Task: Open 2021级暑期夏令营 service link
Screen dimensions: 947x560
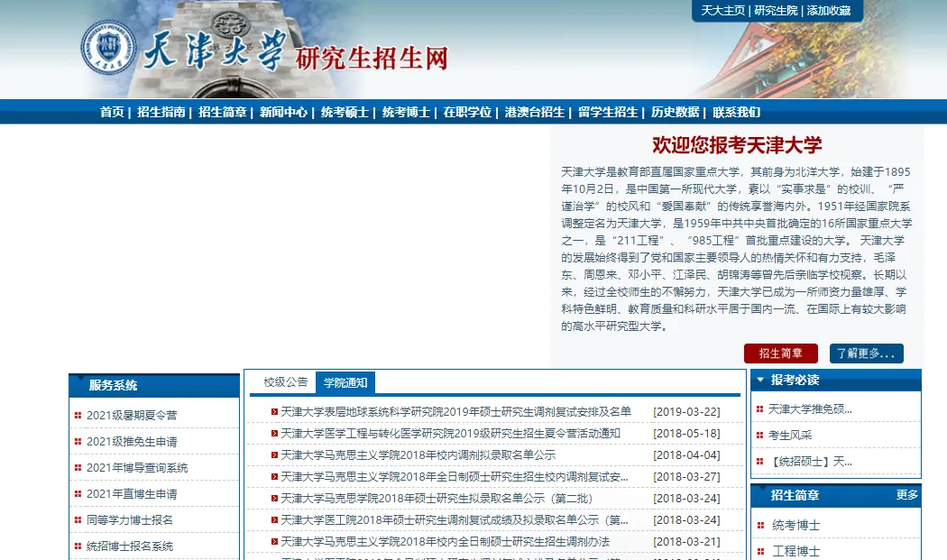Action: click(132, 416)
